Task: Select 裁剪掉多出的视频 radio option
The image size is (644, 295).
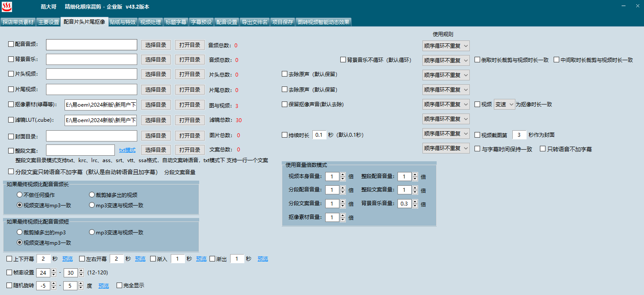Action: [x=92, y=195]
